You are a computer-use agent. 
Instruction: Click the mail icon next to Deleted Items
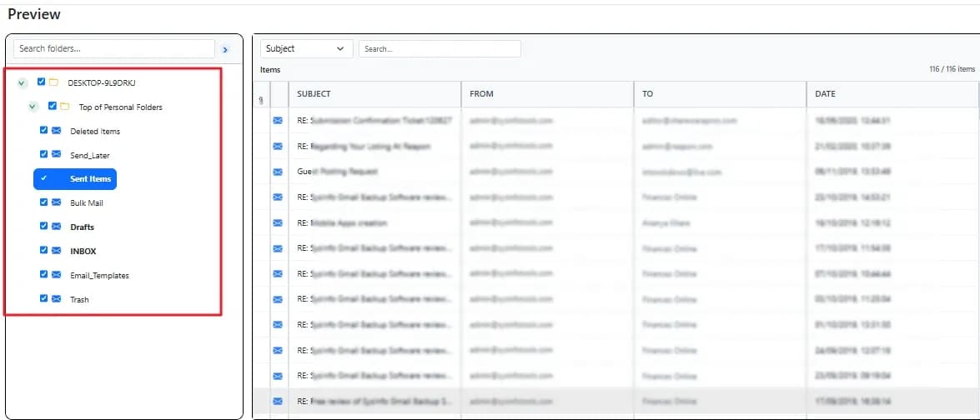coord(56,131)
